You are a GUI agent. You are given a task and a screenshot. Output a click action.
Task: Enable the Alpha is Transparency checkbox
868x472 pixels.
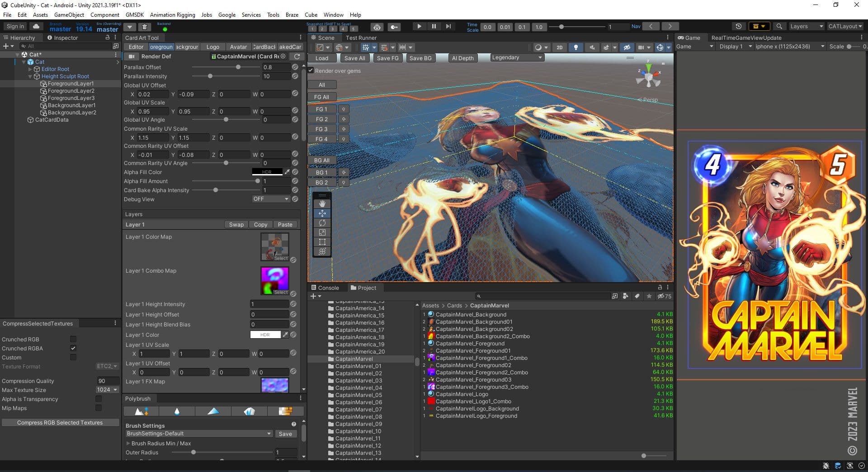(98, 399)
